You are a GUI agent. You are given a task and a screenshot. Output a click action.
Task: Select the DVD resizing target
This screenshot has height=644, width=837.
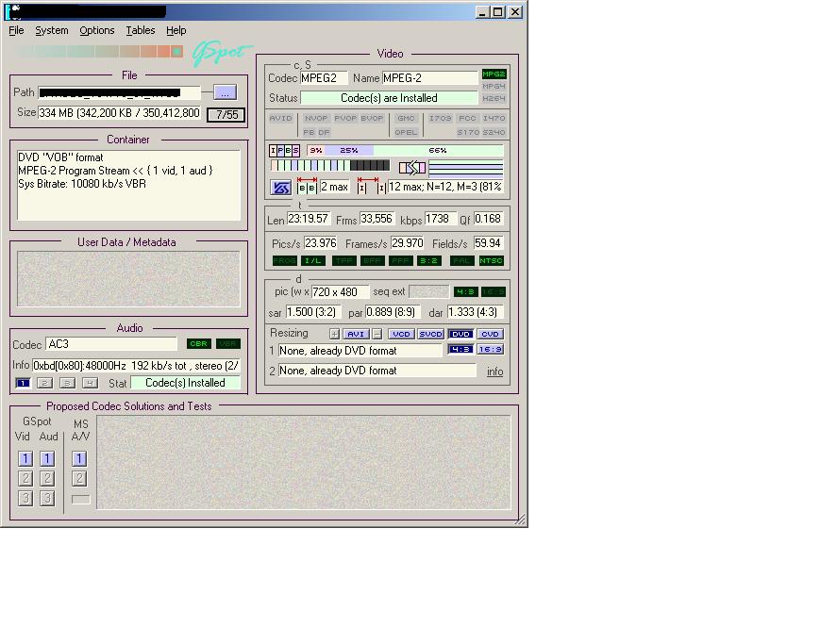click(x=460, y=334)
